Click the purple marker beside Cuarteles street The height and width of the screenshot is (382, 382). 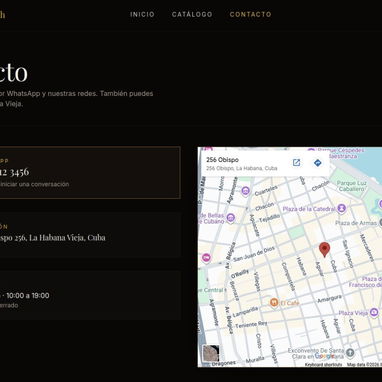[245, 191]
